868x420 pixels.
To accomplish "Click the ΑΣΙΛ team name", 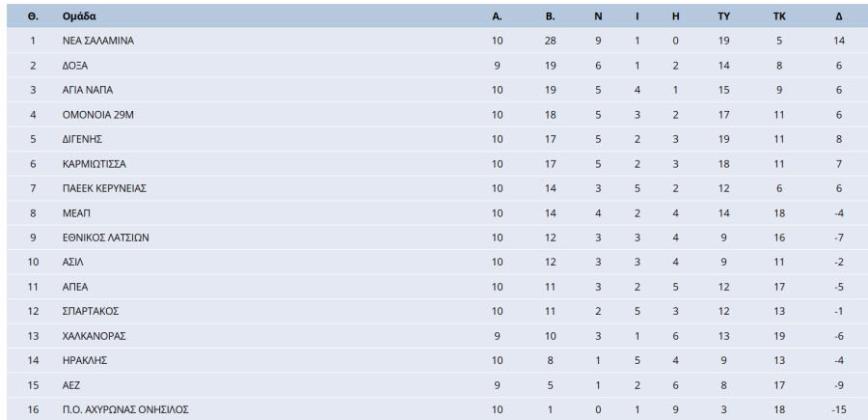I will [x=74, y=262].
